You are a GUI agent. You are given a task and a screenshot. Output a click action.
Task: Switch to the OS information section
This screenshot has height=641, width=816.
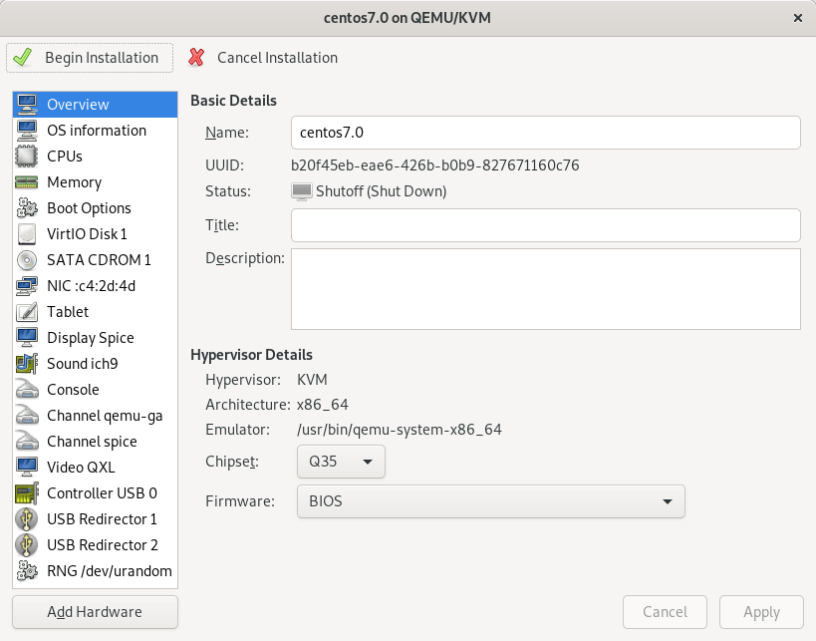click(x=93, y=130)
